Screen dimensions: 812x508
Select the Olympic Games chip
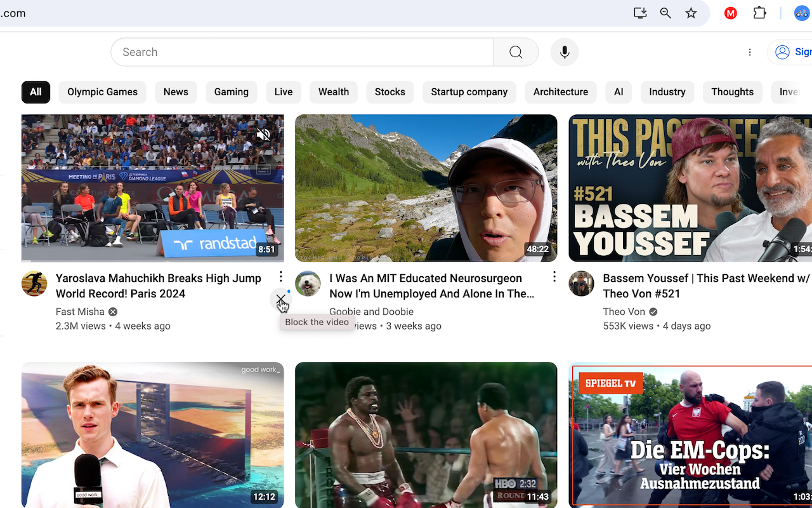[x=103, y=92]
